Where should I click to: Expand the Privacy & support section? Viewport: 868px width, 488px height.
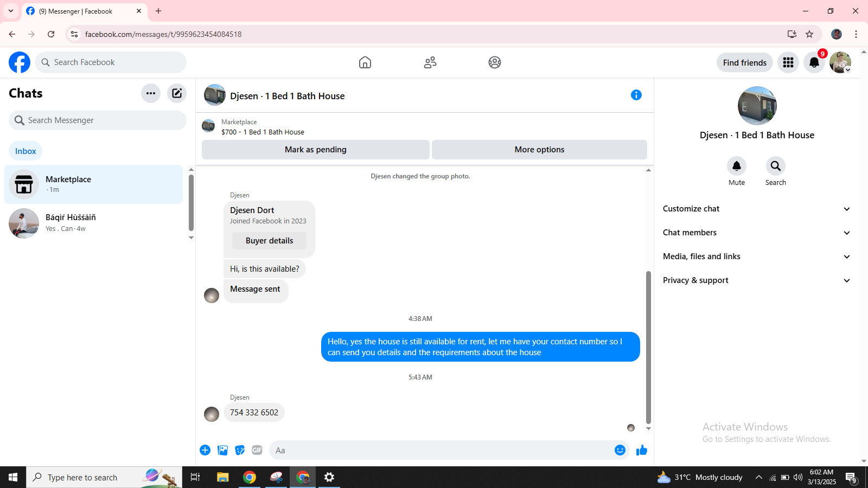[x=757, y=280]
